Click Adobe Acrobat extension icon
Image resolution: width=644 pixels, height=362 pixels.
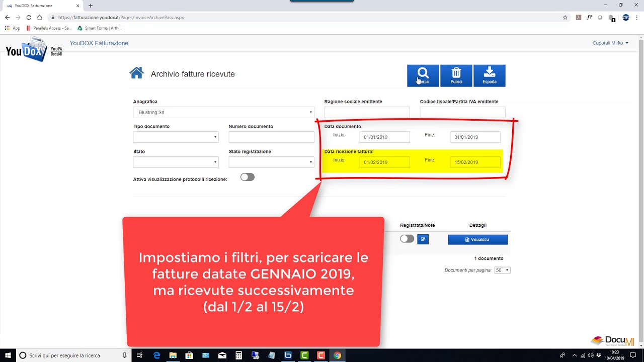[579, 17]
